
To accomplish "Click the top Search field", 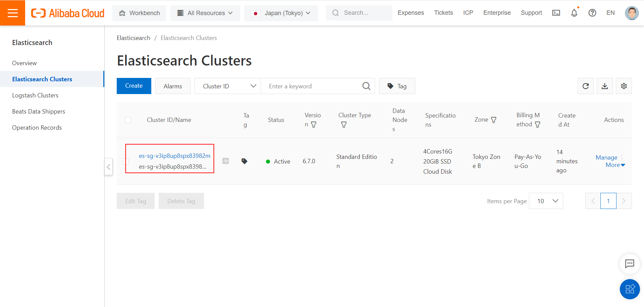I will click(359, 13).
